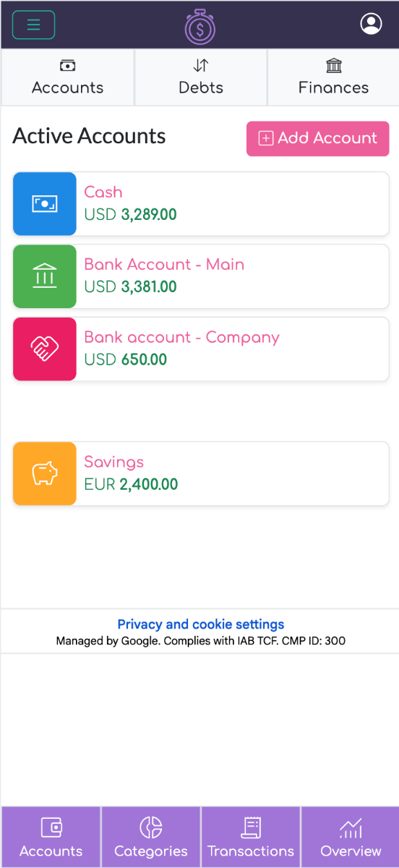This screenshot has width=399, height=868.
Task: Open the hamburger menu button
Action: coord(33,25)
